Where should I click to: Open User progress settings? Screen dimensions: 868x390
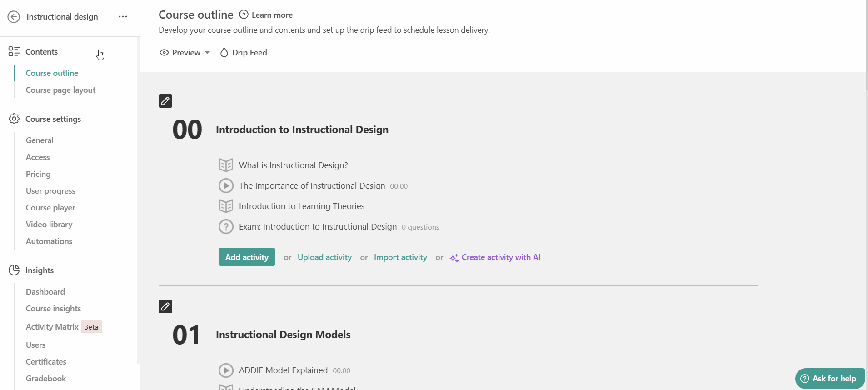point(50,191)
